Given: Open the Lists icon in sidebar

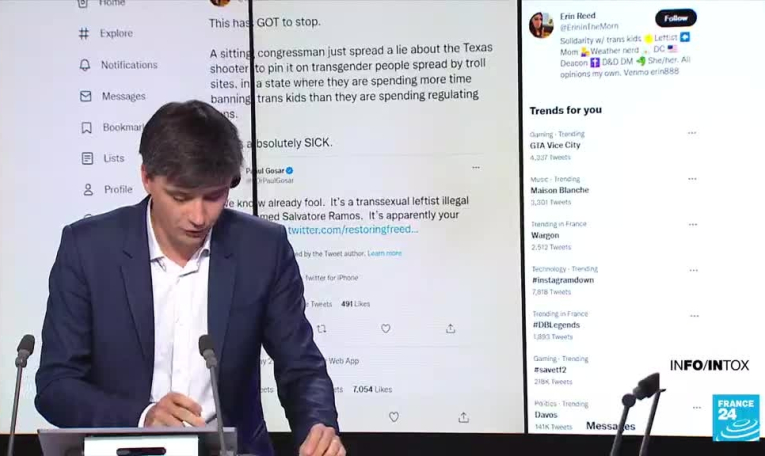Looking at the screenshot, I should (87, 159).
